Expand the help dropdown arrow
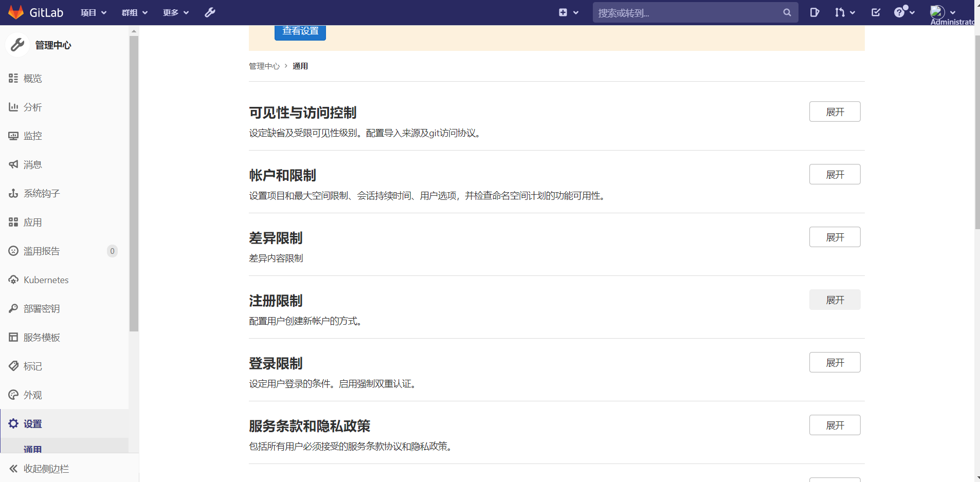 pyautogui.click(x=912, y=13)
